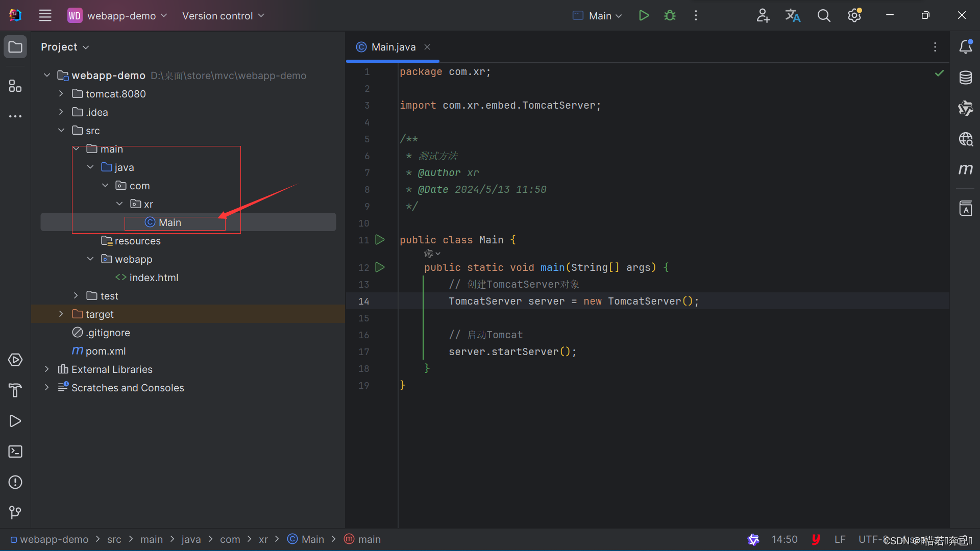The width and height of the screenshot is (980, 551).
Task: Expand External Libraries node
Action: 46,369
